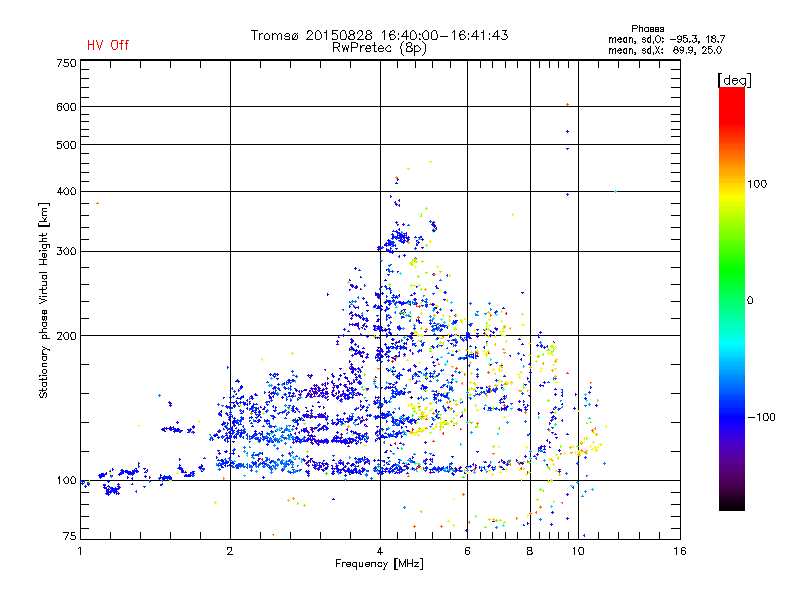The image size is (800, 600).
Task: Click the y-axis '300' tick label
Action: [x=66, y=252]
